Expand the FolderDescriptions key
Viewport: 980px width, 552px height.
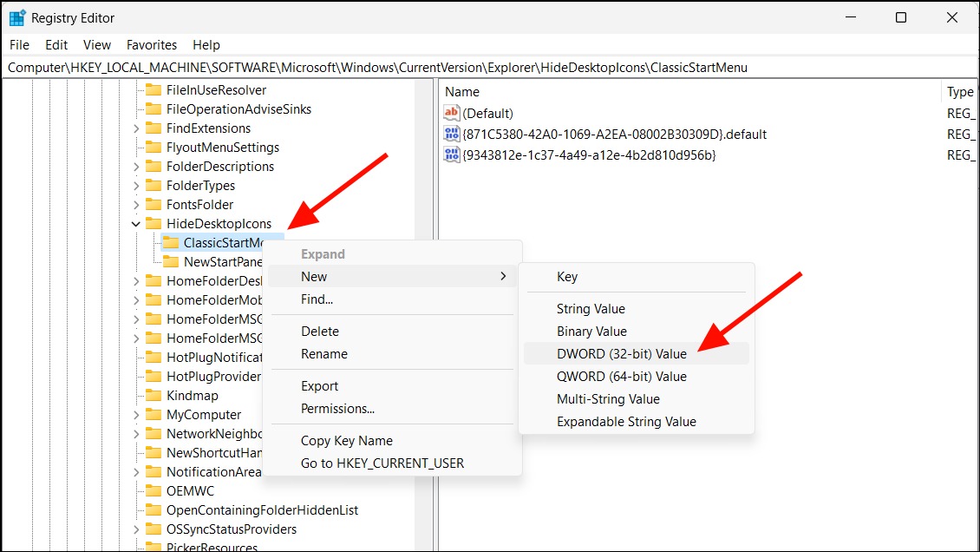tap(135, 167)
